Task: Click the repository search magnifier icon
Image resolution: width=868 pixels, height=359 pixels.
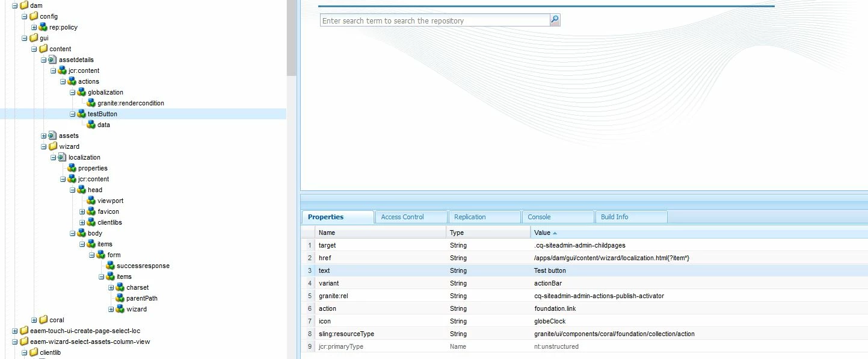Action: (555, 20)
